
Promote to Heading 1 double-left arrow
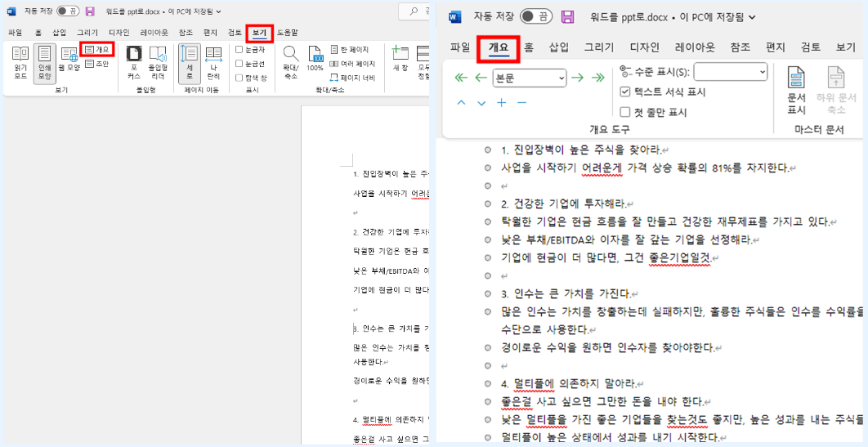click(461, 78)
